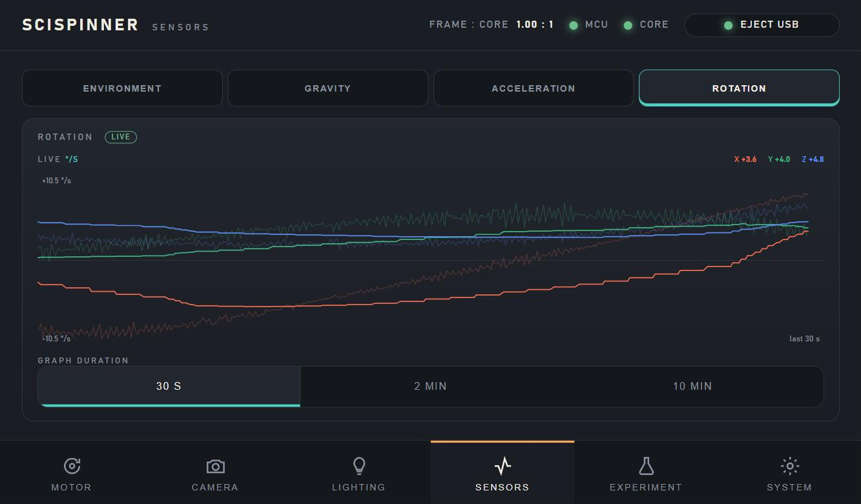
Task: Click the green dot on Eject USB
Action: tap(728, 25)
